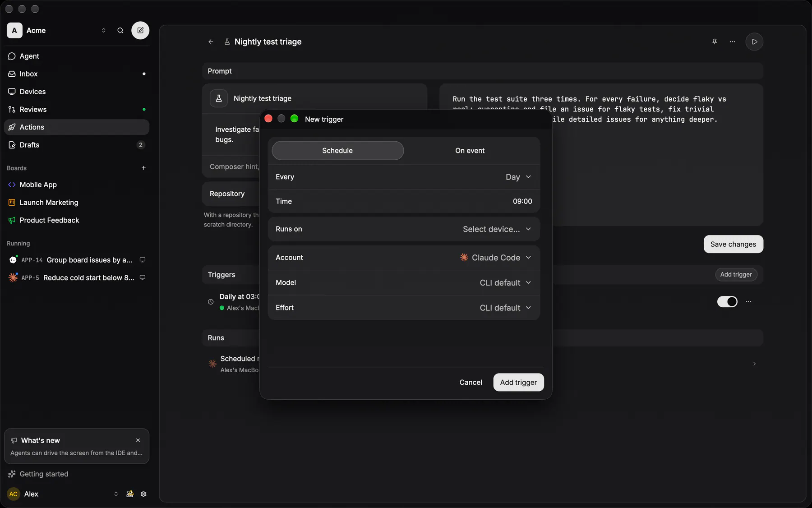Expand the Acme workspace switcher

point(103,30)
